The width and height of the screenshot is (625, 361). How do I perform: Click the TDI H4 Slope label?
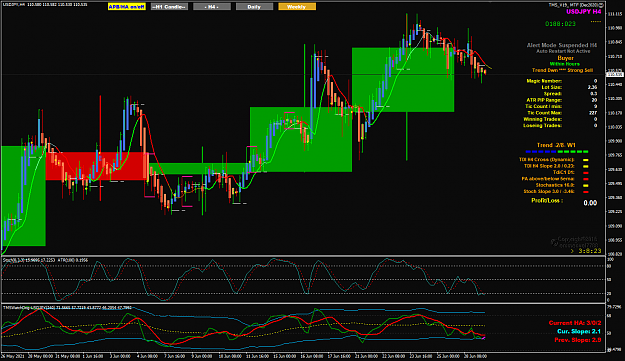[x=549, y=166]
